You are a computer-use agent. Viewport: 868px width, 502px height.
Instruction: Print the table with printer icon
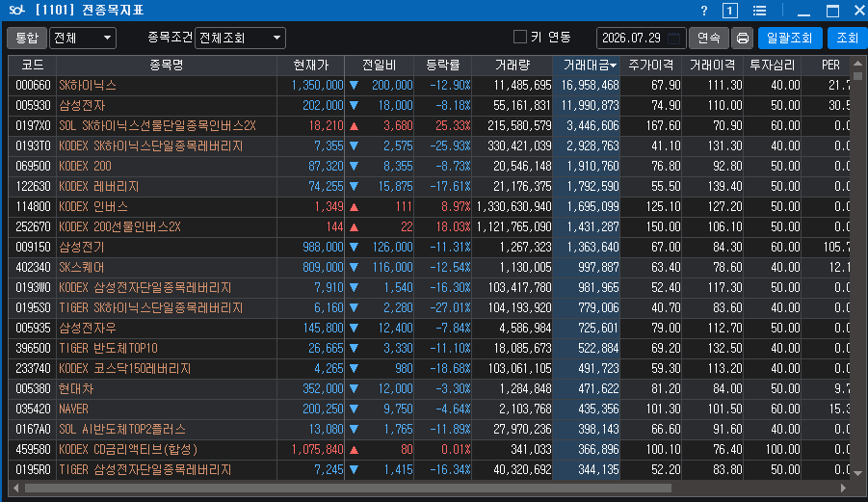(743, 39)
